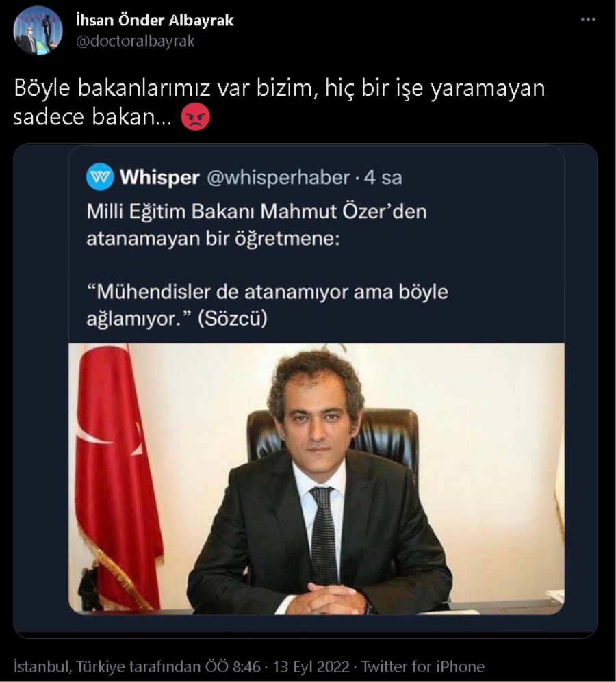Open the Twitter for iPhone source link

[x=423, y=666]
